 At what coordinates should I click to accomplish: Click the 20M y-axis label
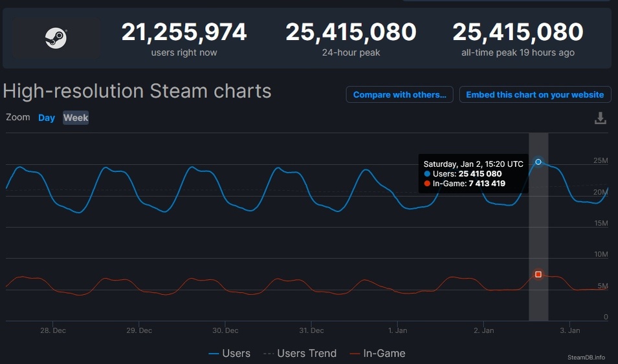[601, 192]
